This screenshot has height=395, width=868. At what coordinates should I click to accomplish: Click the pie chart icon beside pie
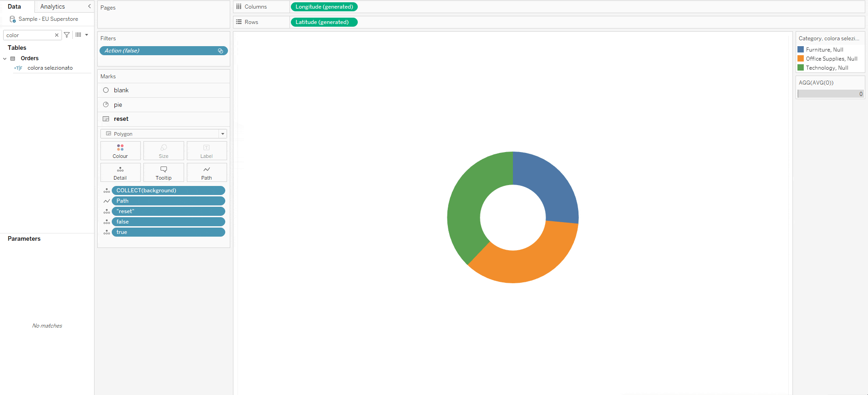point(106,105)
